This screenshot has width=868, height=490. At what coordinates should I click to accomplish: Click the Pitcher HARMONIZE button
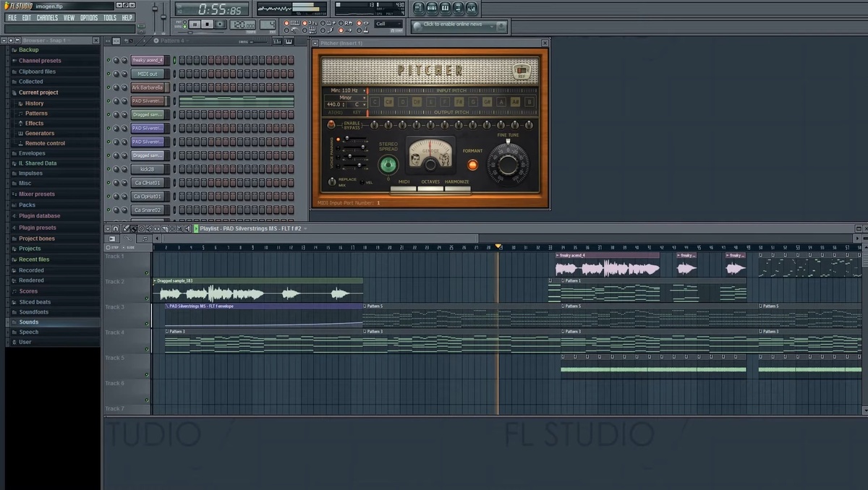coord(457,189)
